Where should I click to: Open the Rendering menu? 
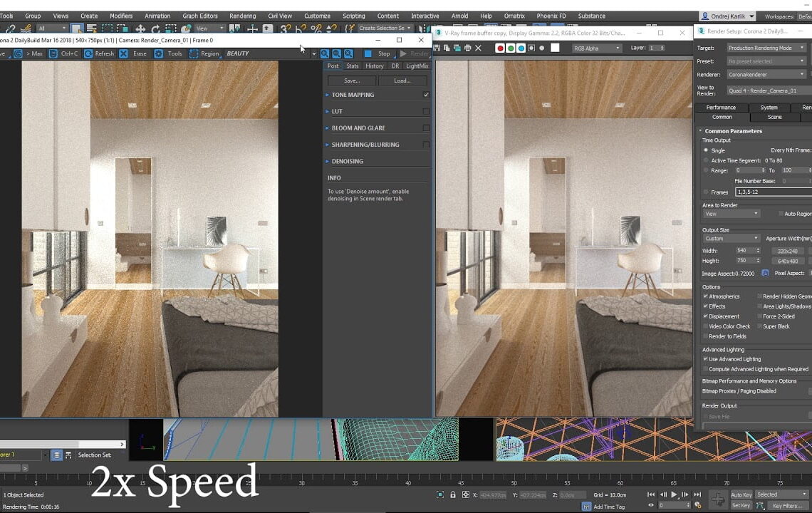pyautogui.click(x=243, y=16)
